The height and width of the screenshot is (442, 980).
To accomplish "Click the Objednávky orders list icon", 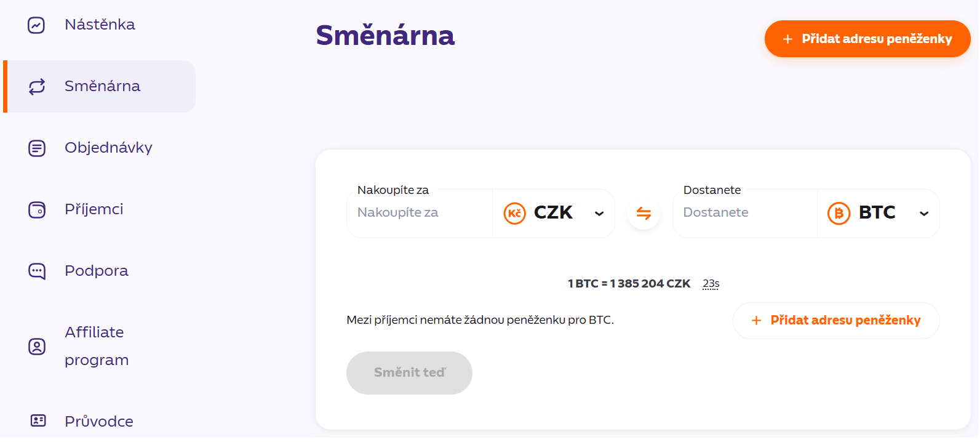I will coord(37,148).
